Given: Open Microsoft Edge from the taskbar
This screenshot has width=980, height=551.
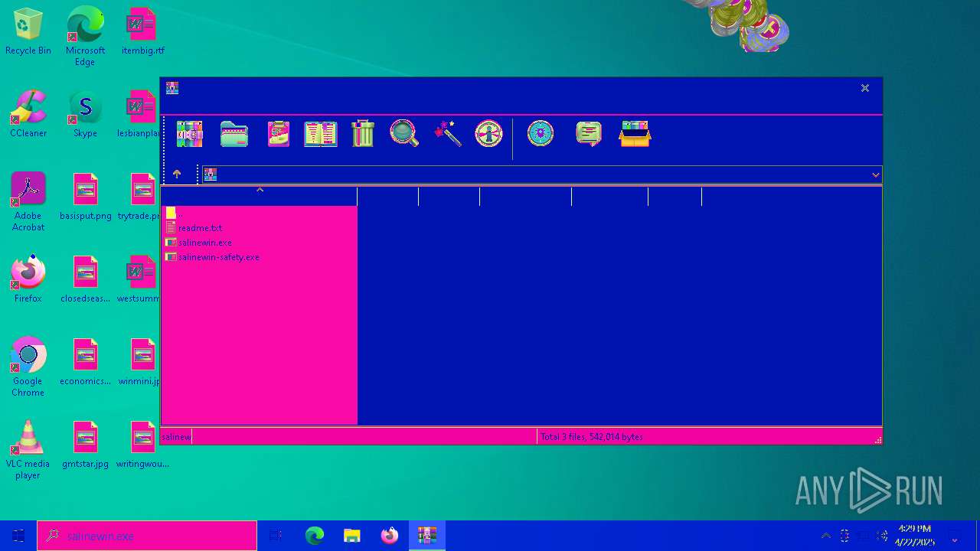Looking at the screenshot, I should point(315,536).
